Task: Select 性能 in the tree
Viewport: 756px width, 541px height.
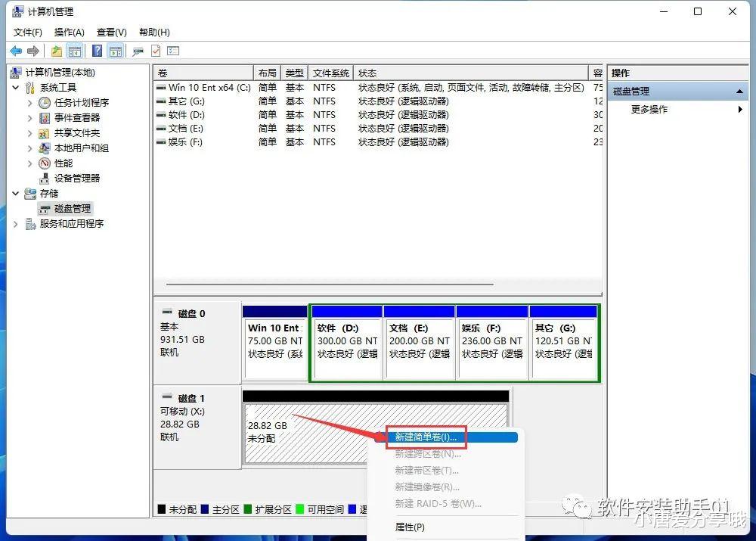Action: [64, 163]
